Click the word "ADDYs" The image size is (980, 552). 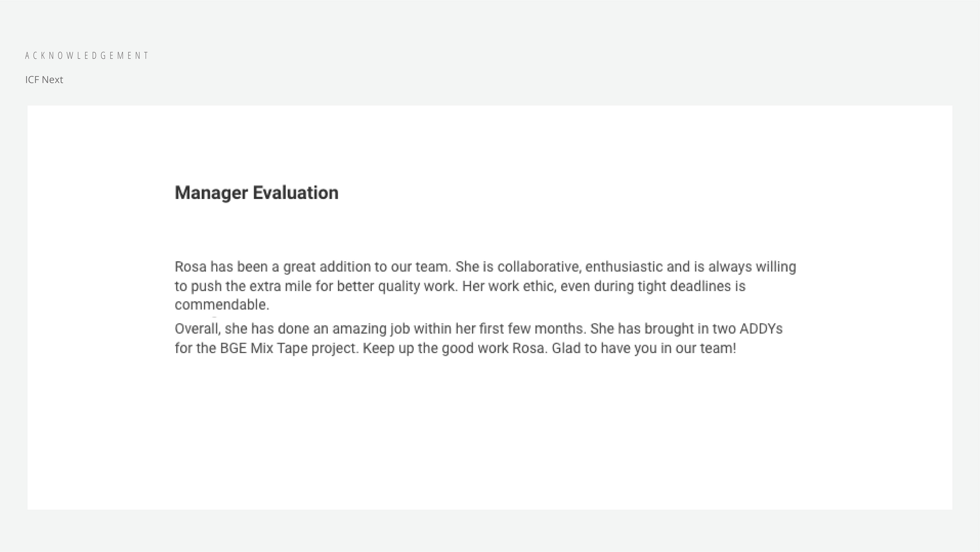(x=761, y=329)
